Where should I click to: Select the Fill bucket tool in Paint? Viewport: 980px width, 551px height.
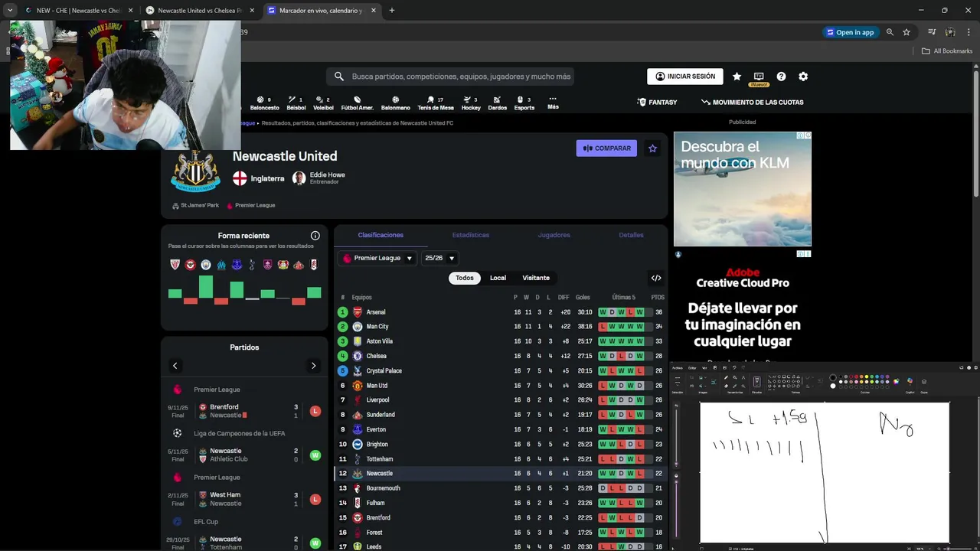click(735, 377)
